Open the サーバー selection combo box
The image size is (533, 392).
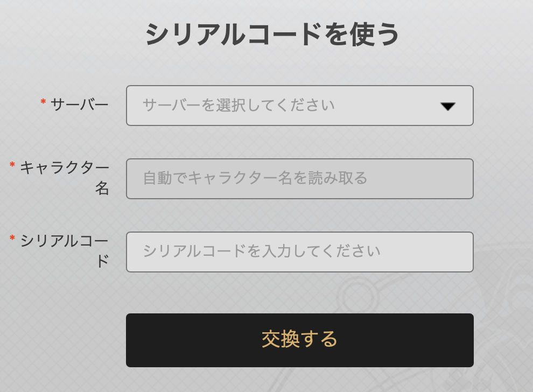299,106
